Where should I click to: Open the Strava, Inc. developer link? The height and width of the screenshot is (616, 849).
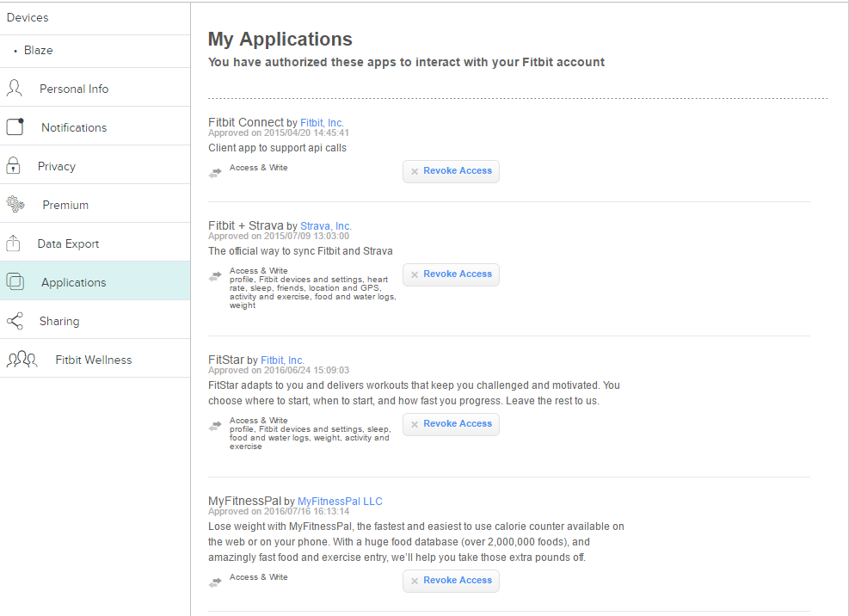point(326,226)
